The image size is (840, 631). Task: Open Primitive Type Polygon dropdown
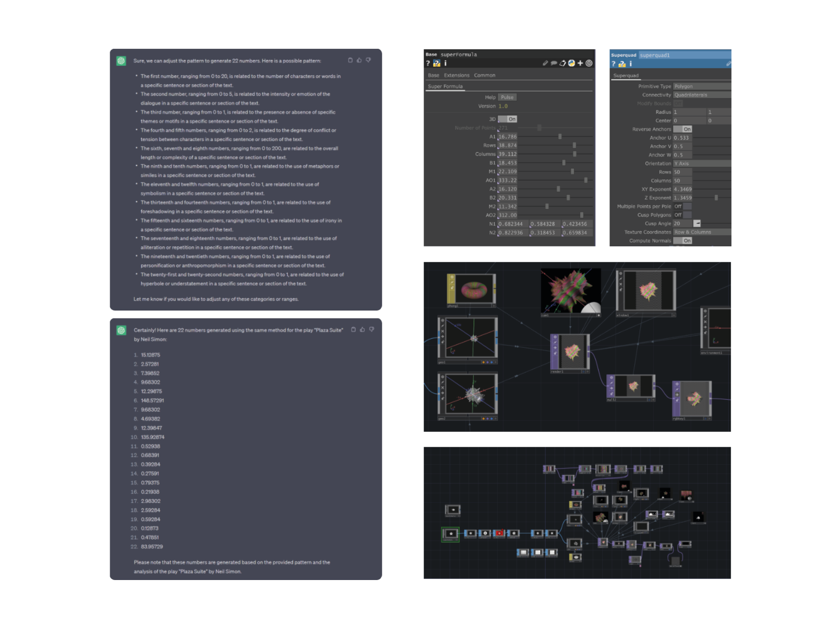[x=702, y=86]
